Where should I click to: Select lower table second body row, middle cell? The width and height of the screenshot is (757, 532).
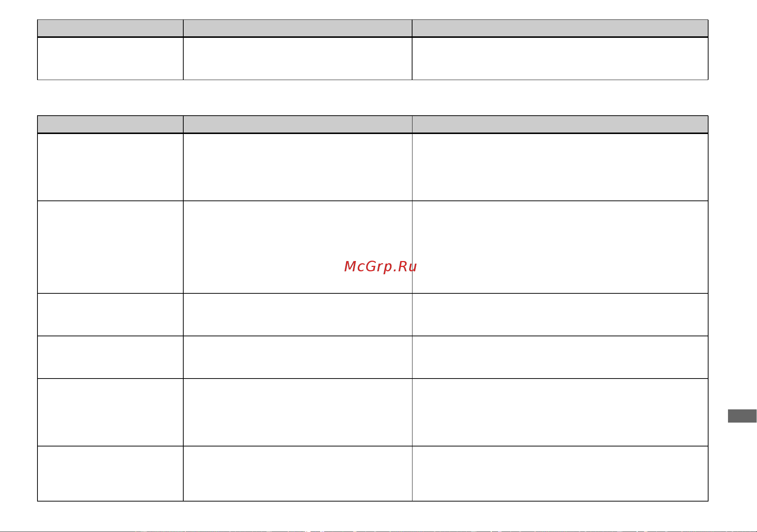coord(298,247)
